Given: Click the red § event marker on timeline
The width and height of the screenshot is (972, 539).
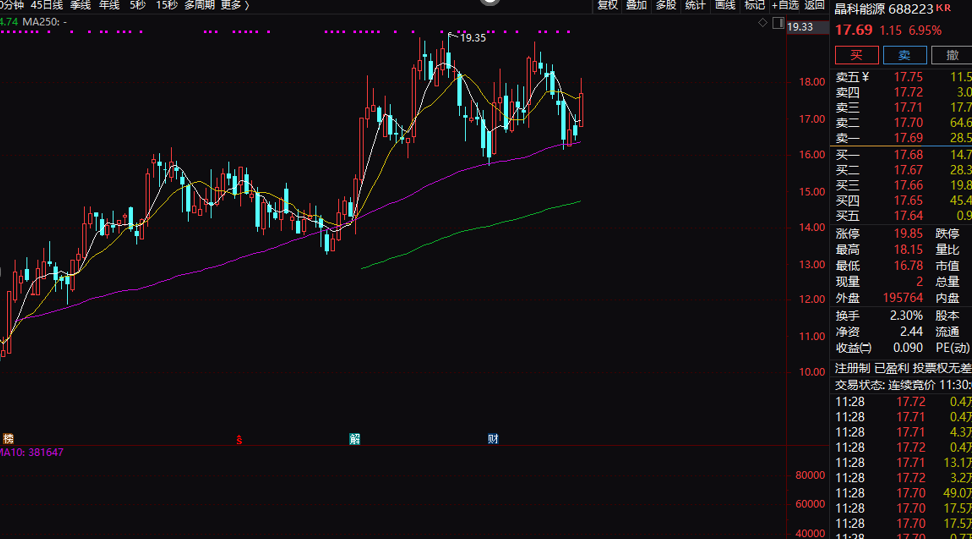Looking at the screenshot, I should pyautogui.click(x=238, y=439).
